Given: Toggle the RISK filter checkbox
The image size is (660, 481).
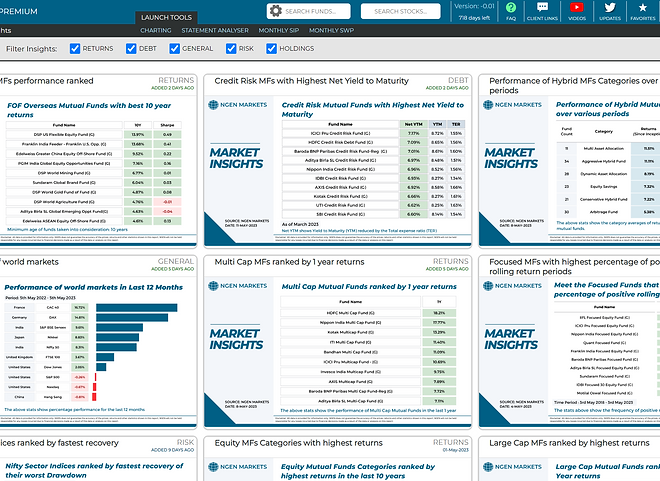Looking at the screenshot, I should coord(231,49).
